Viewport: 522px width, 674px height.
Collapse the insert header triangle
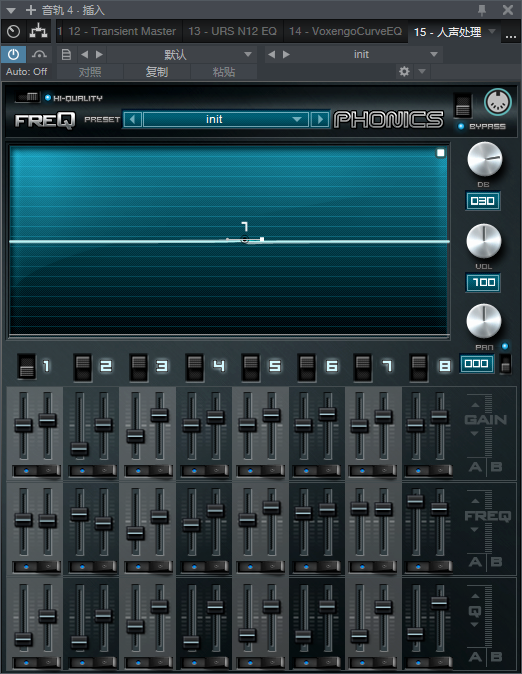pyautogui.click(x=11, y=10)
